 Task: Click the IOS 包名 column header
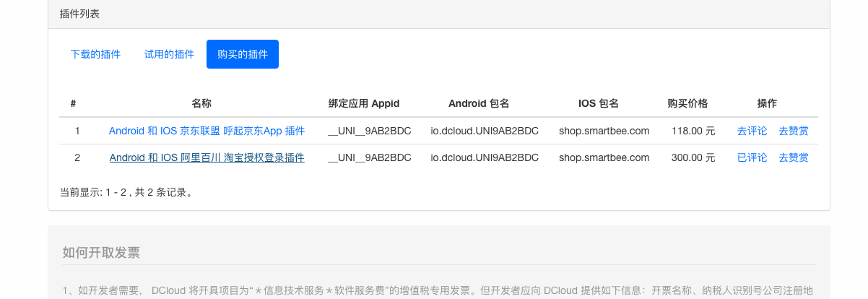coord(599,103)
